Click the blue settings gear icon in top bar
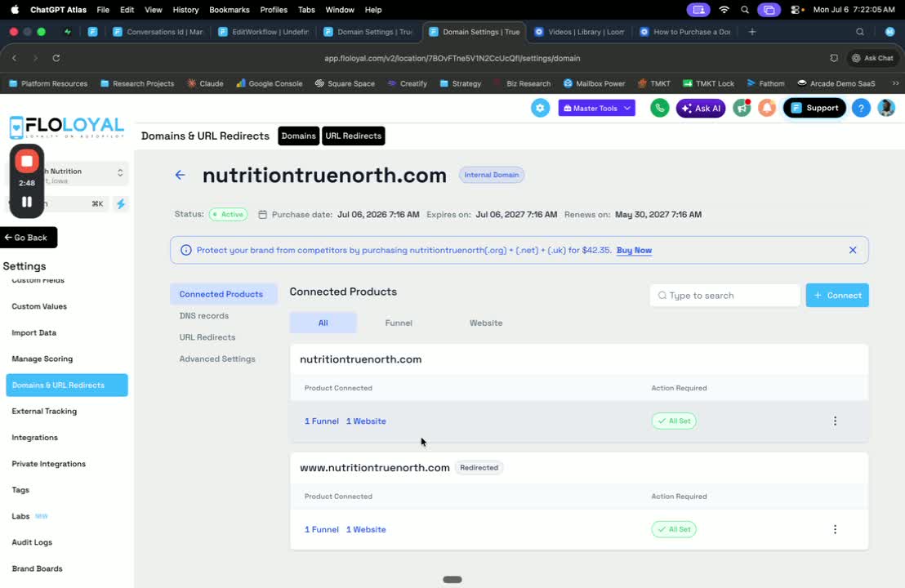Screen dimensions: 905x588 [540, 108]
